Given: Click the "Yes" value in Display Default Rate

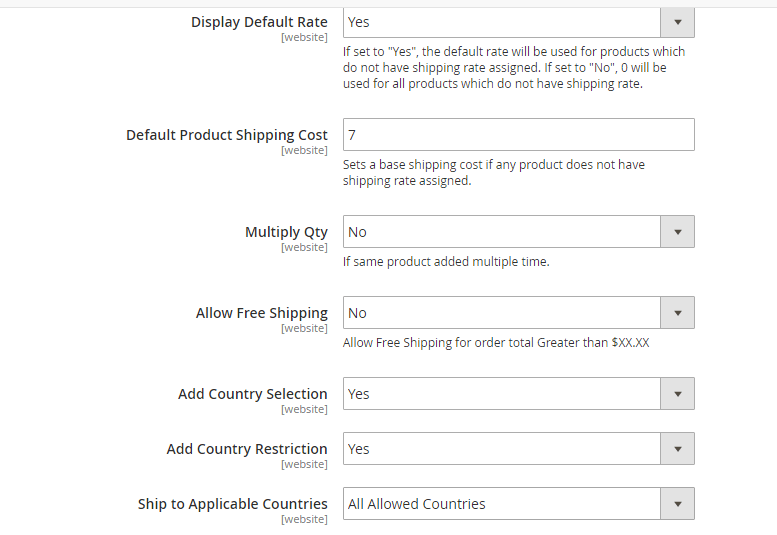Looking at the screenshot, I should pyautogui.click(x=359, y=22).
